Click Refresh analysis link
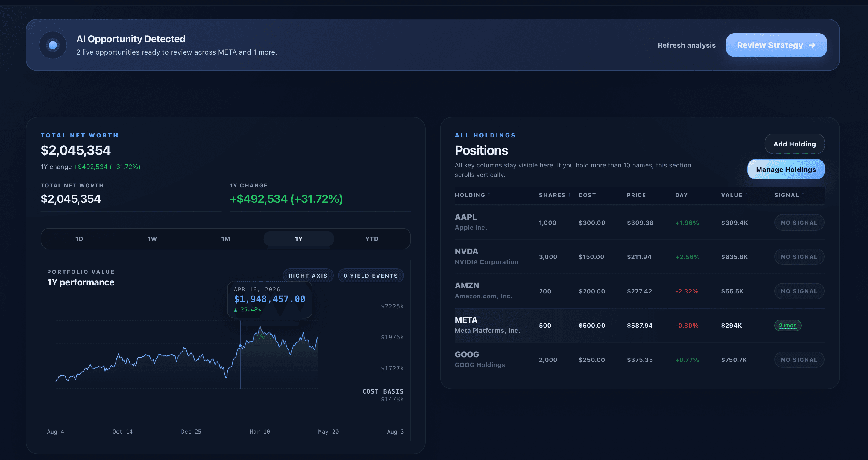 point(686,45)
